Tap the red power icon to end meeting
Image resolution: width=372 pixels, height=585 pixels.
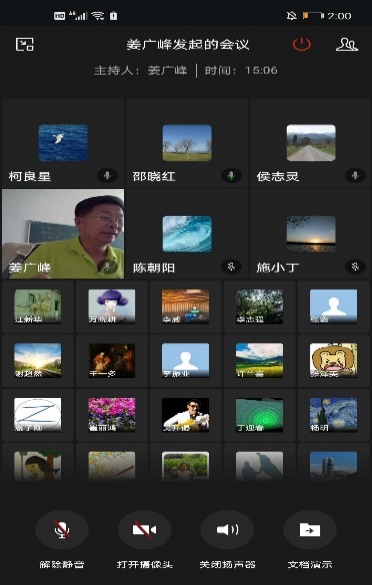pyautogui.click(x=301, y=44)
